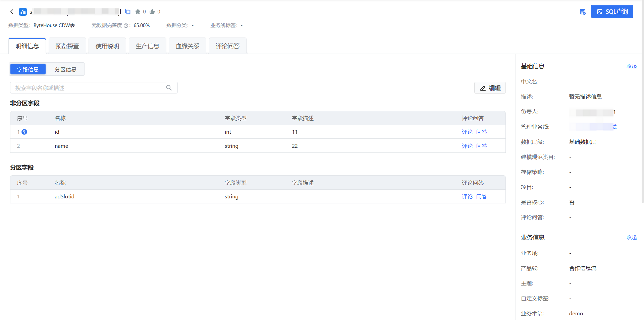
Task: Click the id field name cell
Action: tap(57, 132)
